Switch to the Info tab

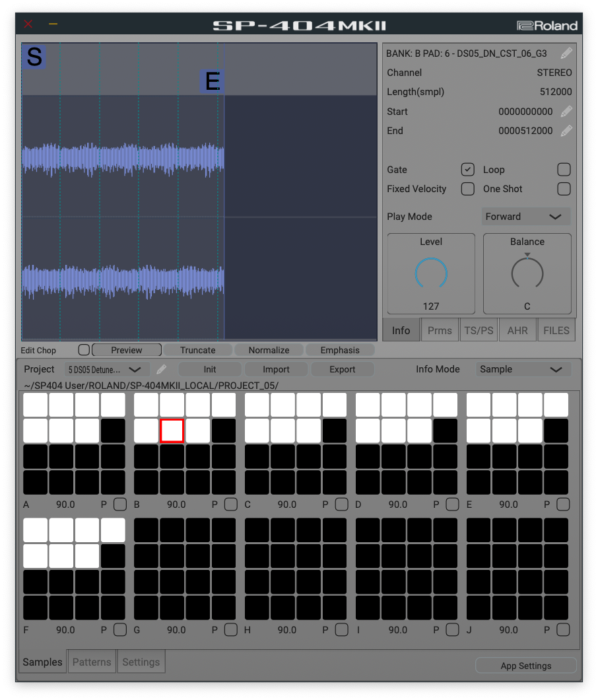tap(401, 330)
